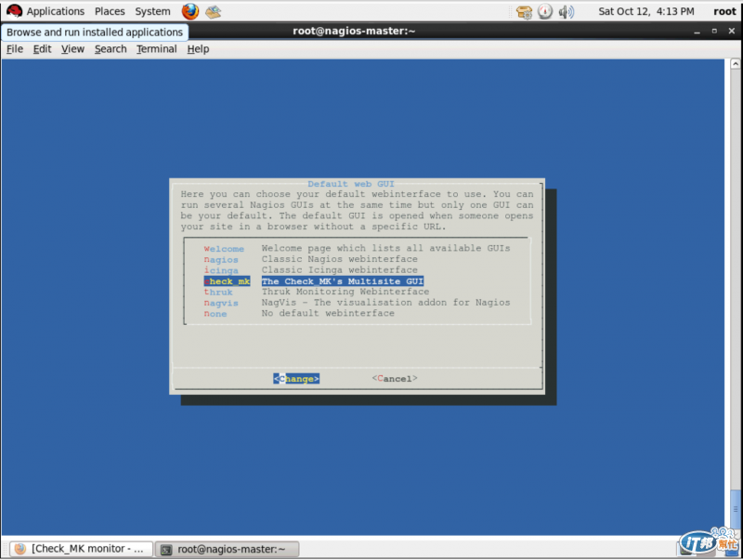The height and width of the screenshot is (560, 743).
Task: Click 'Classic Nagios webinterface' description
Action: tap(340, 259)
